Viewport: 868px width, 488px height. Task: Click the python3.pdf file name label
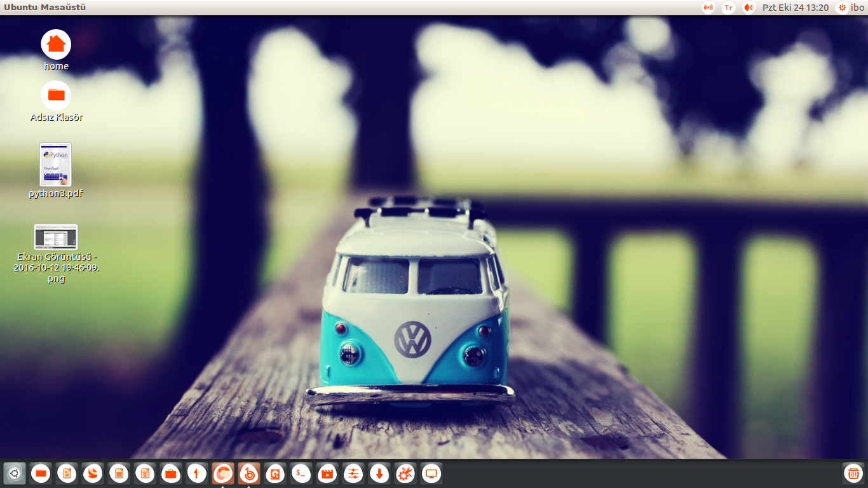56,193
